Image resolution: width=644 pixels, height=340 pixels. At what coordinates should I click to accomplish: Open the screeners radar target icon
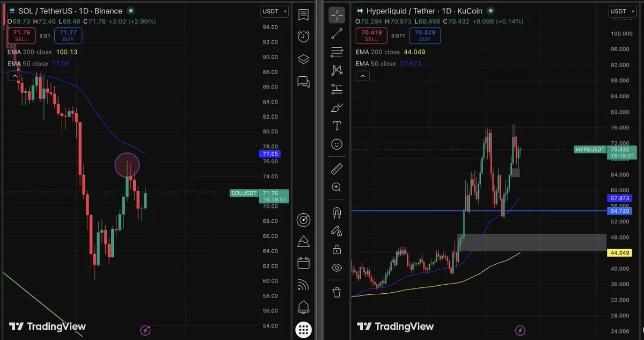(x=303, y=220)
